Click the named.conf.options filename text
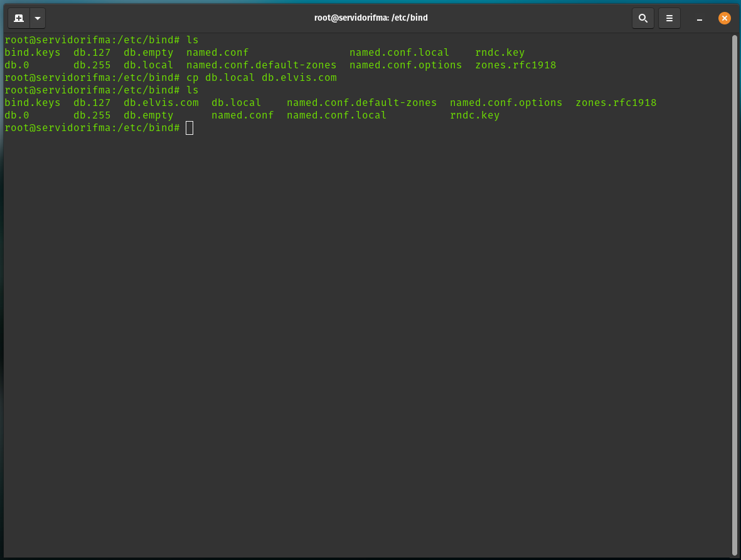741x560 pixels. [505, 102]
